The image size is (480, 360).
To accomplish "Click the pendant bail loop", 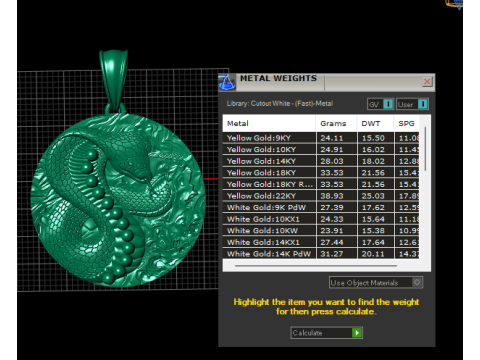I will [x=114, y=80].
